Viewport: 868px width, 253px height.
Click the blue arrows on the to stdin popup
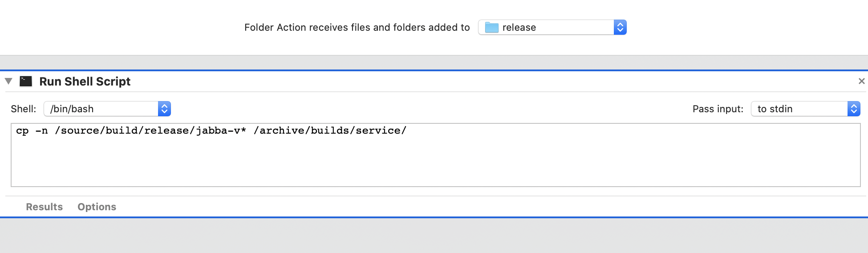[x=854, y=109]
